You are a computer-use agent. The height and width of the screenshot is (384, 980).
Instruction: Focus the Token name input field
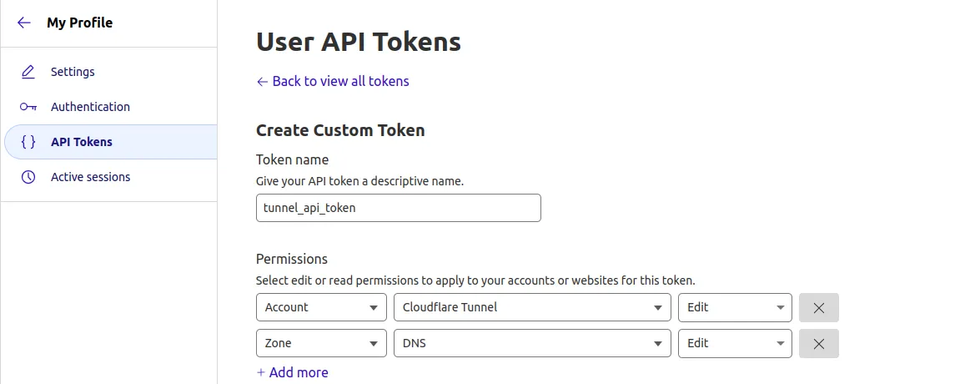point(398,208)
